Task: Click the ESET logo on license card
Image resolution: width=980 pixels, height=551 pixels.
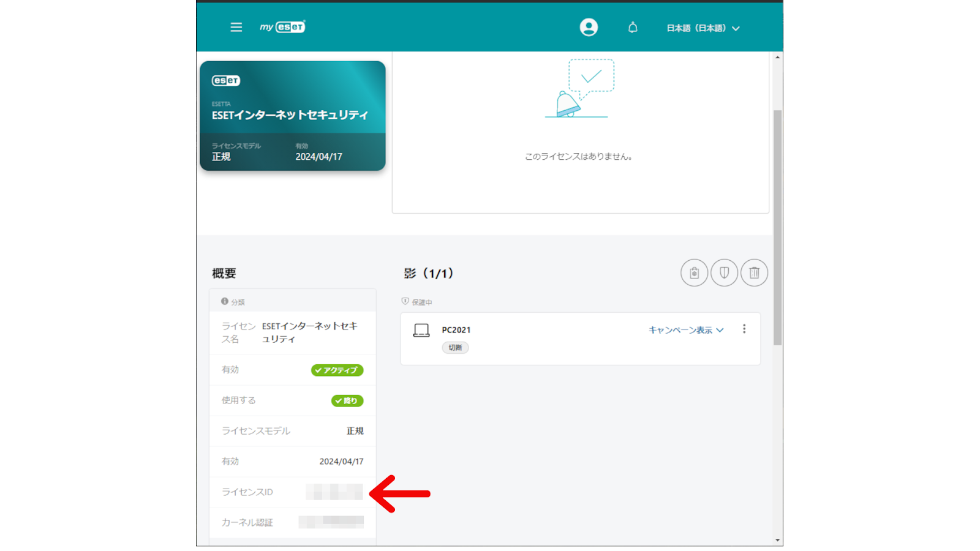Action: tap(226, 81)
